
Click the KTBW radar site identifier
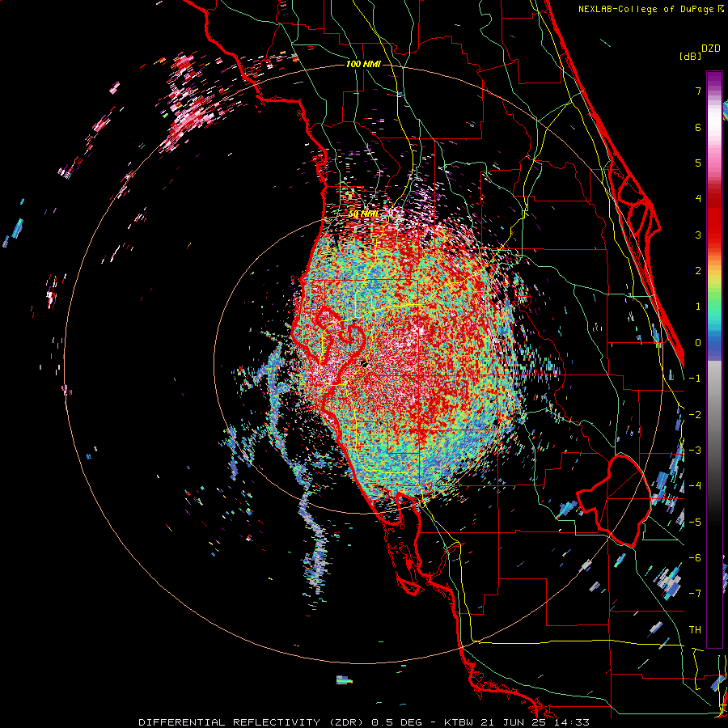point(459,722)
